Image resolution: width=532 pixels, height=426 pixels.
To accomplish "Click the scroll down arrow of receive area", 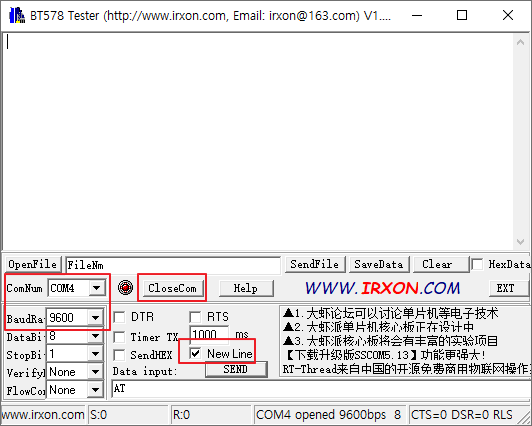I will [520, 241].
